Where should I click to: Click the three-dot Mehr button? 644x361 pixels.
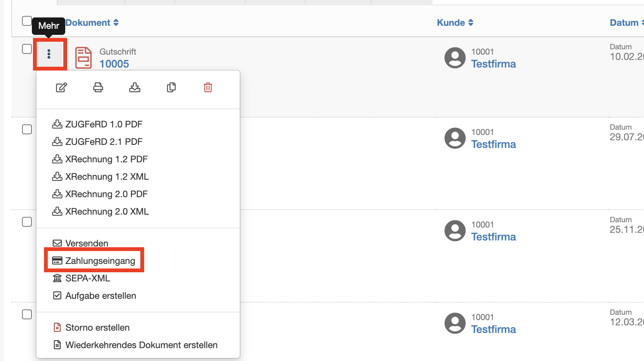coord(49,54)
